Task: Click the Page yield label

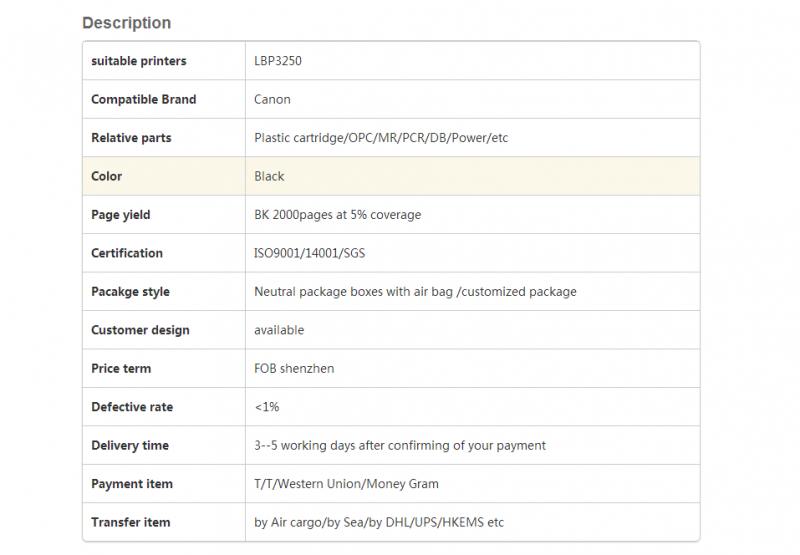Action: point(121,215)
